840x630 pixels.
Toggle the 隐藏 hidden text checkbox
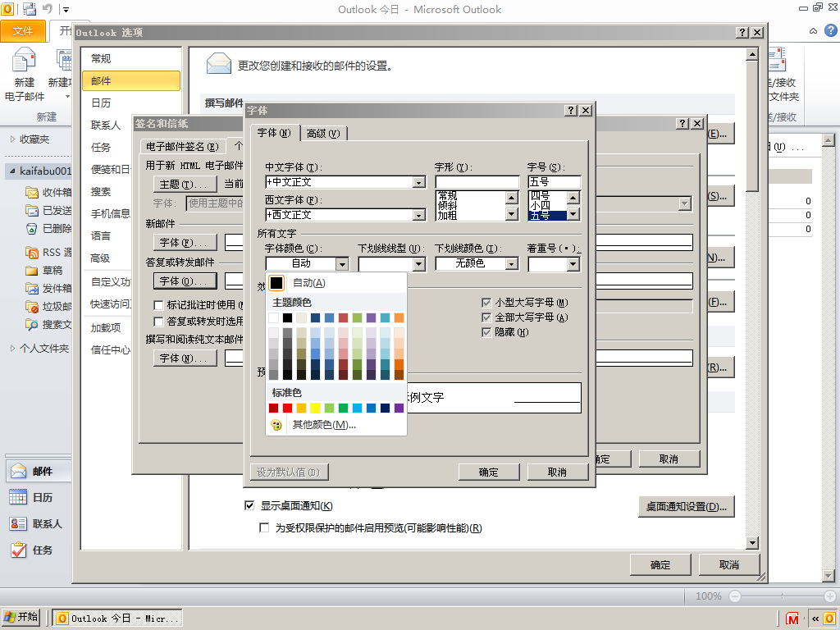point(486,333)
